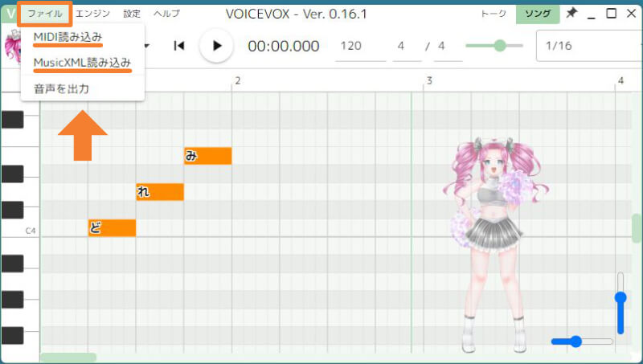The image size is (643, 364).
Task: Open the エンジン menu
Action: (x=92, y=14)
